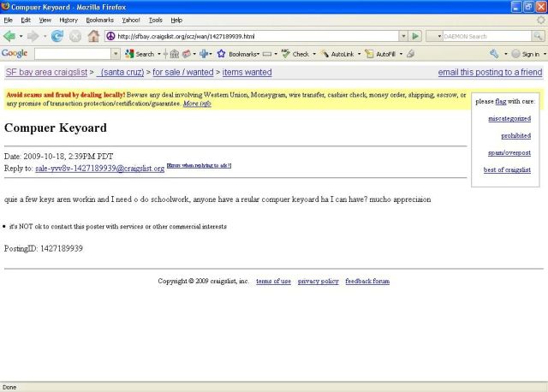Image resolution: width=548 pixels, height=392 pixels.
Task: Open the Tools menu
Action: (x=155, y=20)
